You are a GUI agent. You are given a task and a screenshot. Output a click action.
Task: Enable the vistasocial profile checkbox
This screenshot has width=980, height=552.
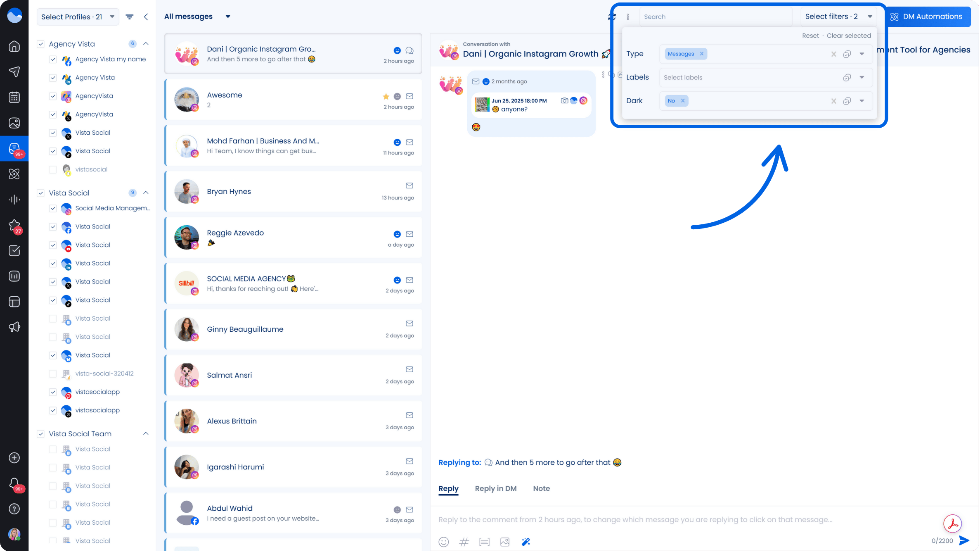[53, 169]
